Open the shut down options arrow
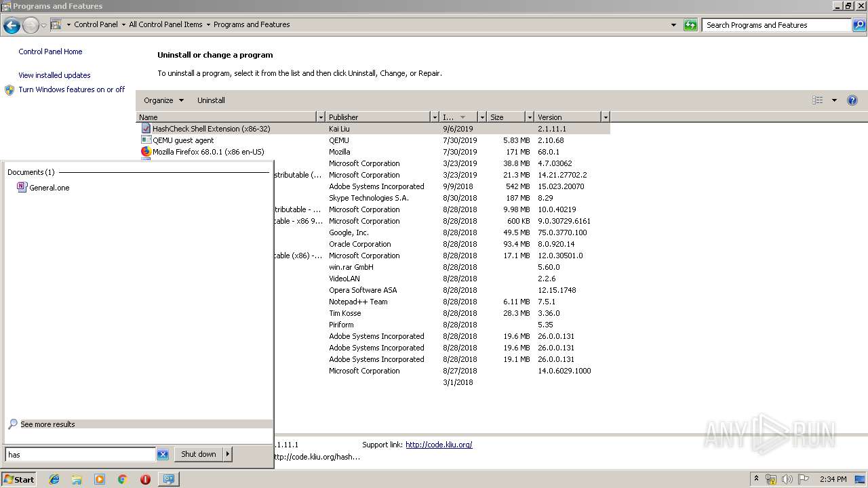 pyautogui.click(x=228, y=454)
